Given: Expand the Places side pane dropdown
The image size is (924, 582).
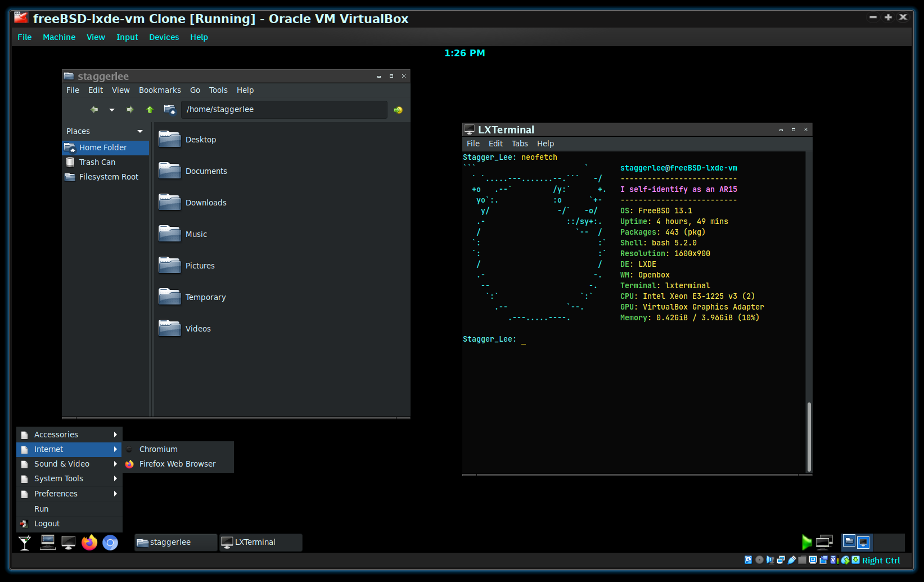Looking at the screenshot, I should [140, 131].
